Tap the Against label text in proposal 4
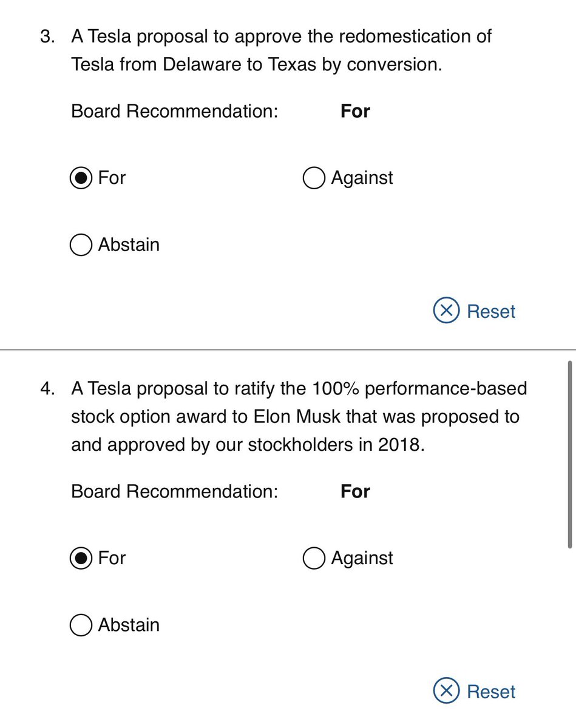 [x=362, y=558]
